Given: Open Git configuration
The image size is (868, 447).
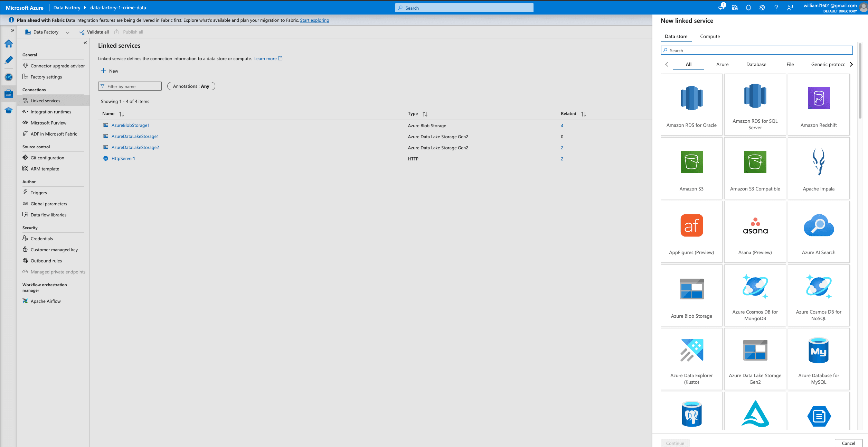Looking at the screenshot, I should (x=44, y=158).
